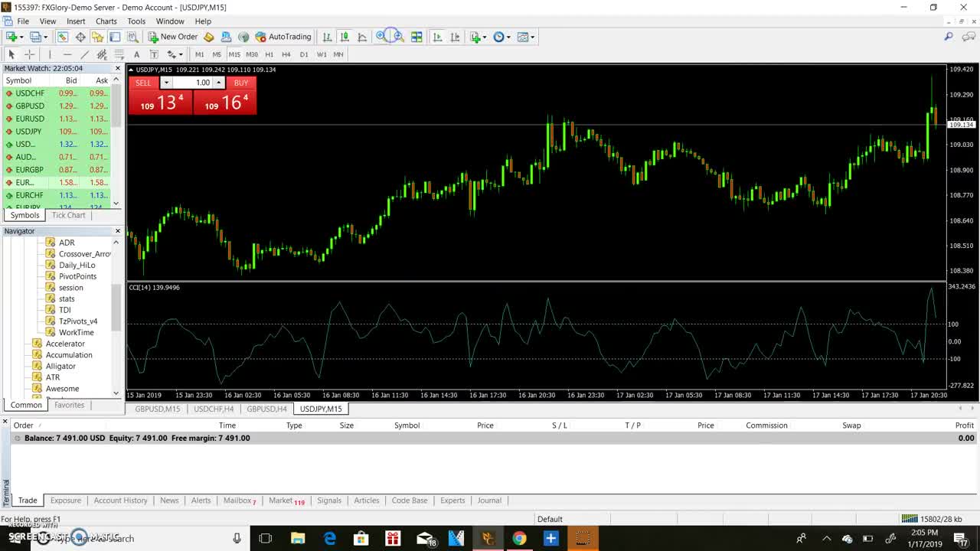Select the D1 timeframe

coord(304,54)
